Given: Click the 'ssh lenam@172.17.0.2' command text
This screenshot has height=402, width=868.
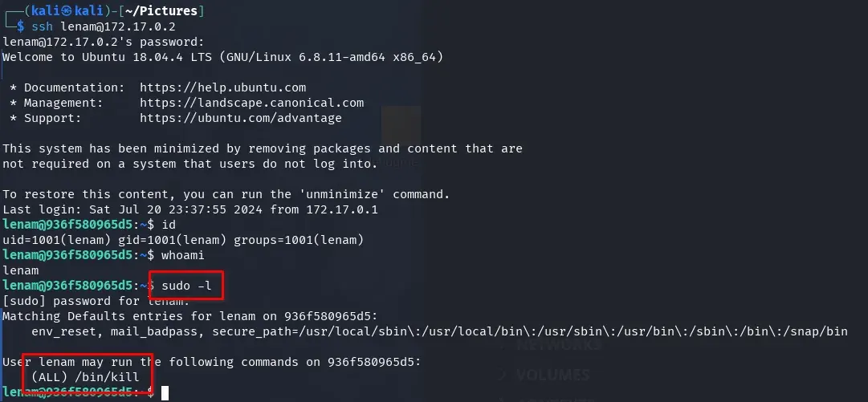Looking at the screenshot, I should [x=104, y=26].
